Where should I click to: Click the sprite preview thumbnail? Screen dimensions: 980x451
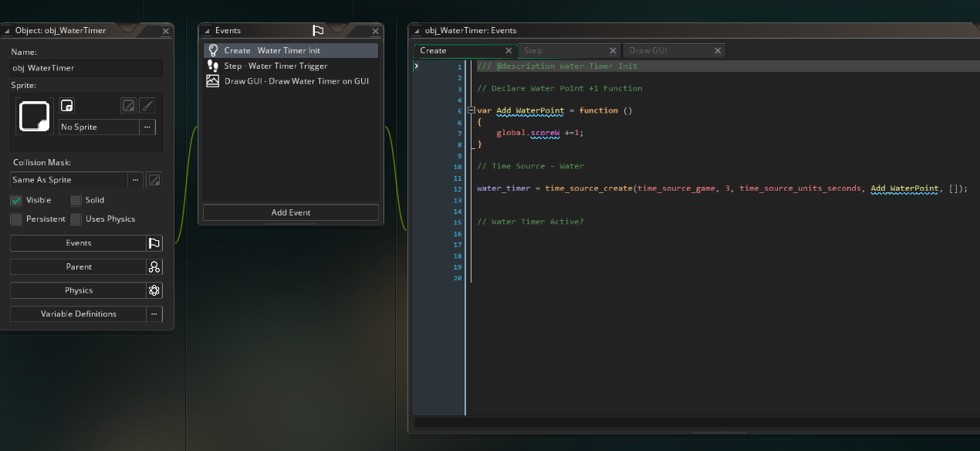point(35,116)
